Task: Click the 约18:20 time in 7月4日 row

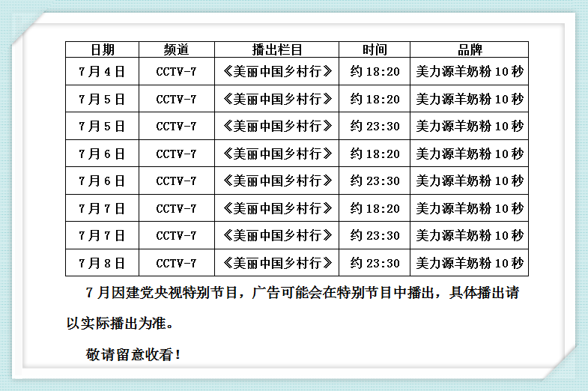Action: (x=375, y=72)
